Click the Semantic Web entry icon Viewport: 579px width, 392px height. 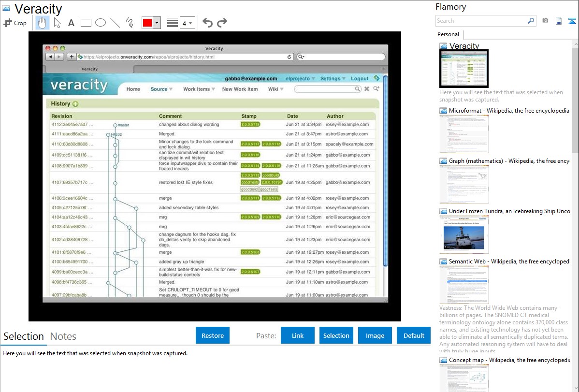(443, 261)
